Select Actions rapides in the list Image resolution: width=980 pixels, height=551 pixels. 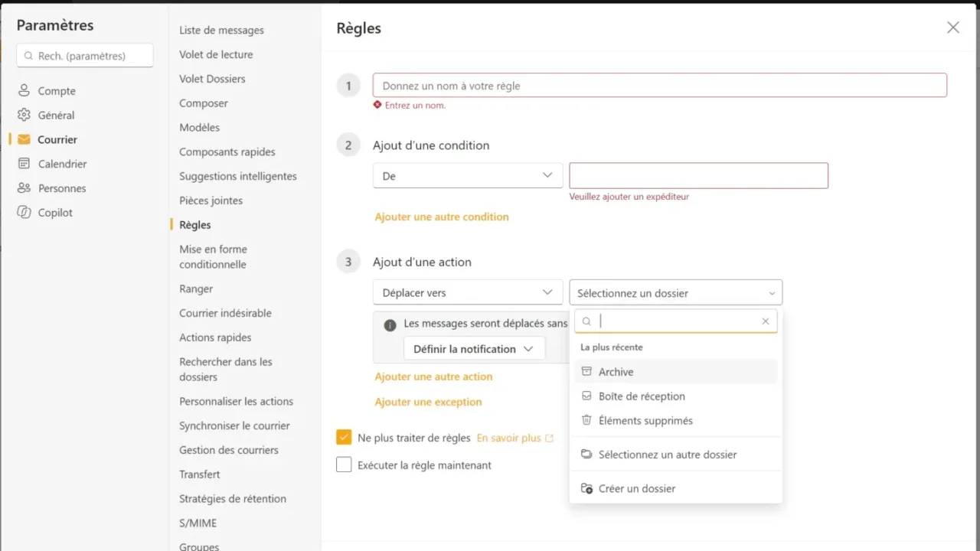(x=215, y=337)
